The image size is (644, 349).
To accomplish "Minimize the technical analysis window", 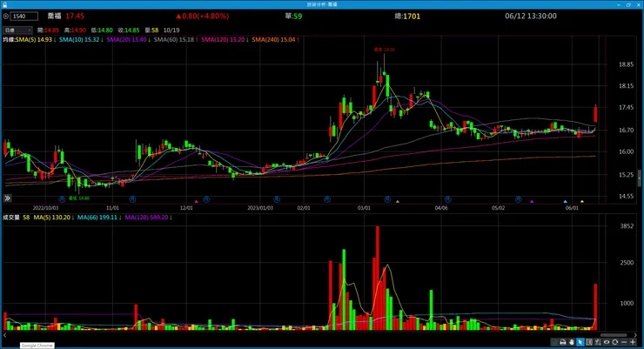I will 619,4.
